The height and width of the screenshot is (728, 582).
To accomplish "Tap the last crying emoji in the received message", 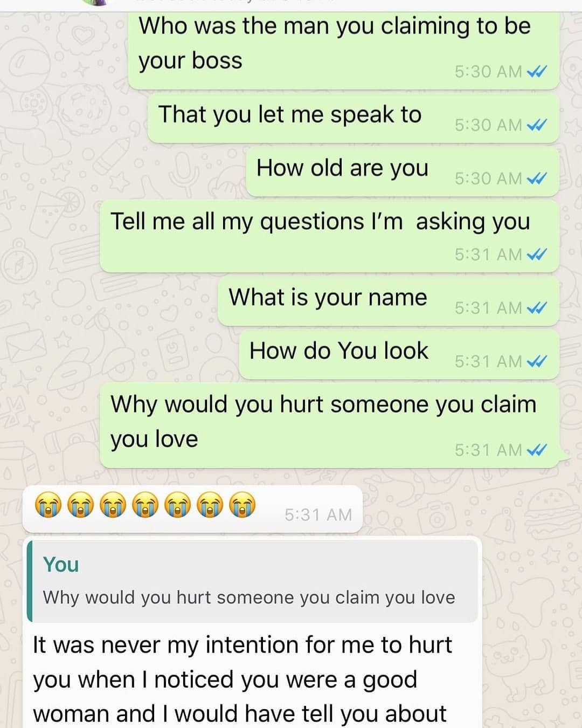I will pos(241,507).
